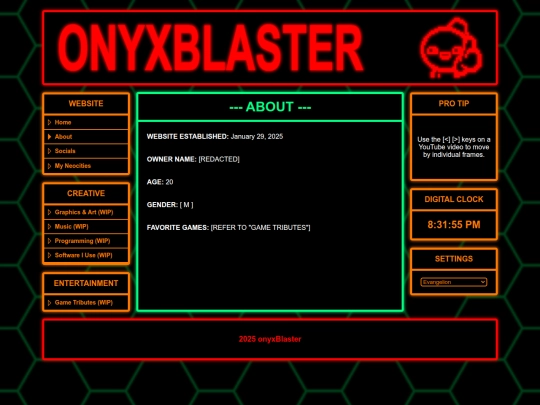
Task: Open Software I Use (WIP) page
Action: point(83,255)
